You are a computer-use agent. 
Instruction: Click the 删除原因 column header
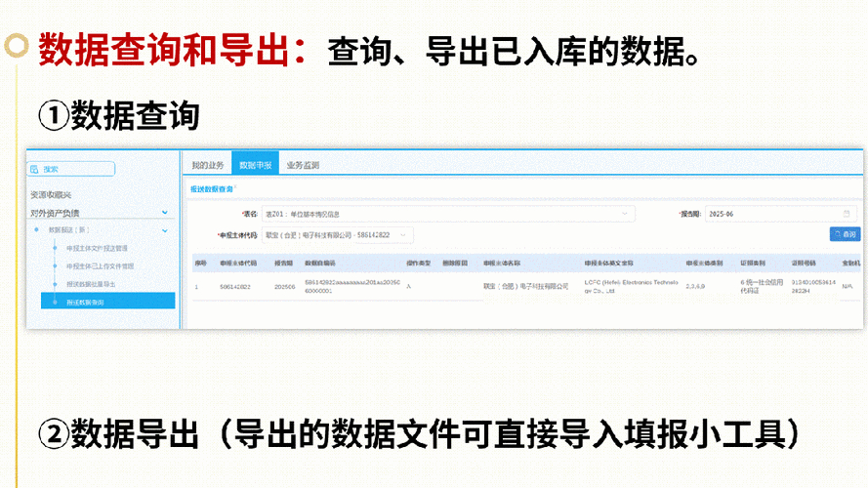[x=454, y=263]
